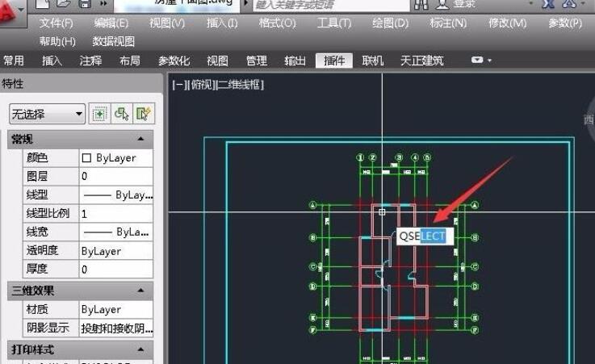The height and width of the screenshot is (364, 595).
Task: Toggle the PICKADD selection mode icon
Action: (99, 114)
